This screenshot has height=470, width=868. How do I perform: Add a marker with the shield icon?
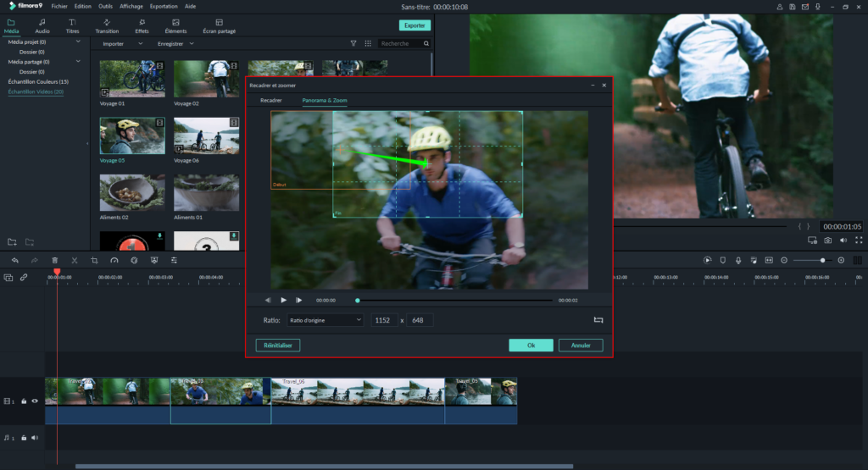[723, 261]
